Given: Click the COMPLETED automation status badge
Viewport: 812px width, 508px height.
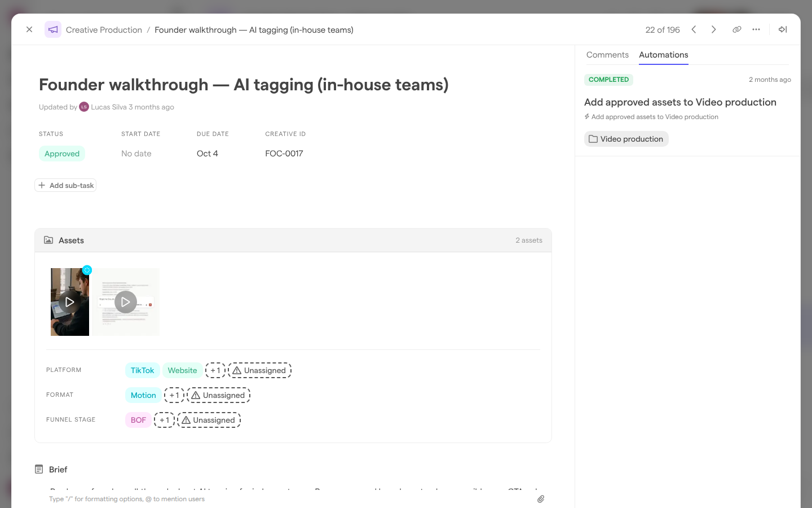Looking at the screenshot, I should (x=608, y=80).
